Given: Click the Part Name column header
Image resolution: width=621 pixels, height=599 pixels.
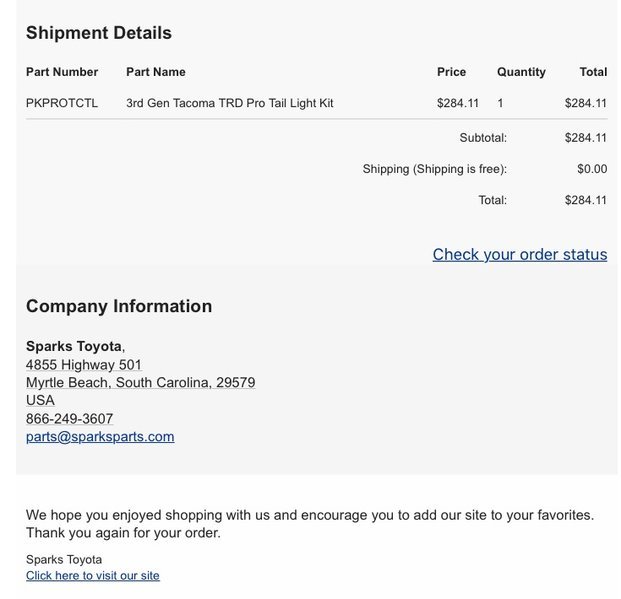Looking at the screenshot, I should [x=156, y=72].
